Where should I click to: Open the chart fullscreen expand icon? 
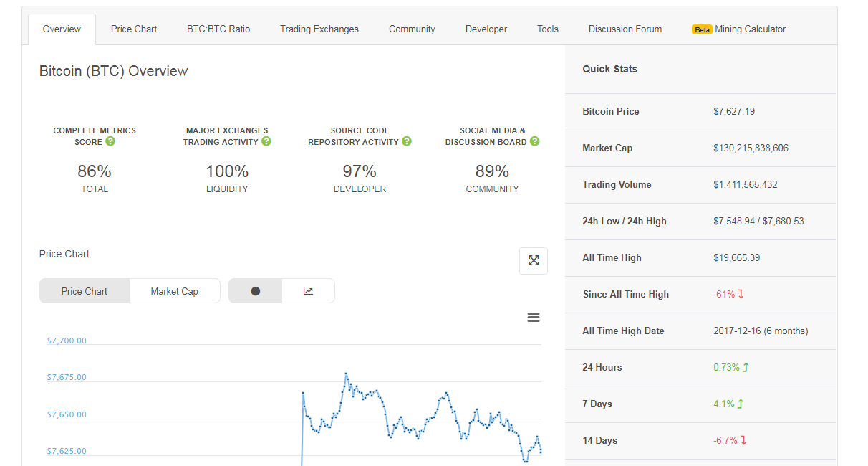[x=534, y=261]
